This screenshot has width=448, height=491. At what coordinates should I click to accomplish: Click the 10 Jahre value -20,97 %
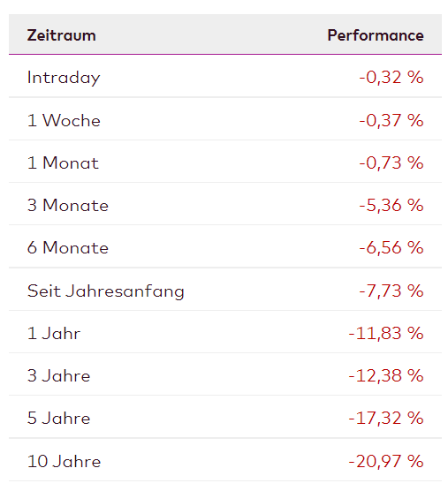click(386, 461)
